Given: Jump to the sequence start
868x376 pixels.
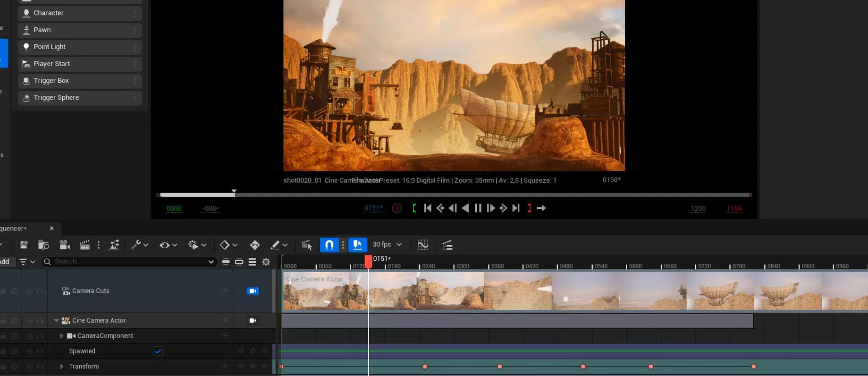Looking at the screenshot, I should [428, 208].
